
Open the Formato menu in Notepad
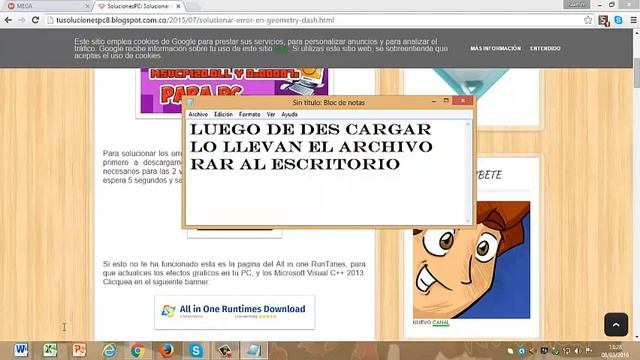pos(249,114)
